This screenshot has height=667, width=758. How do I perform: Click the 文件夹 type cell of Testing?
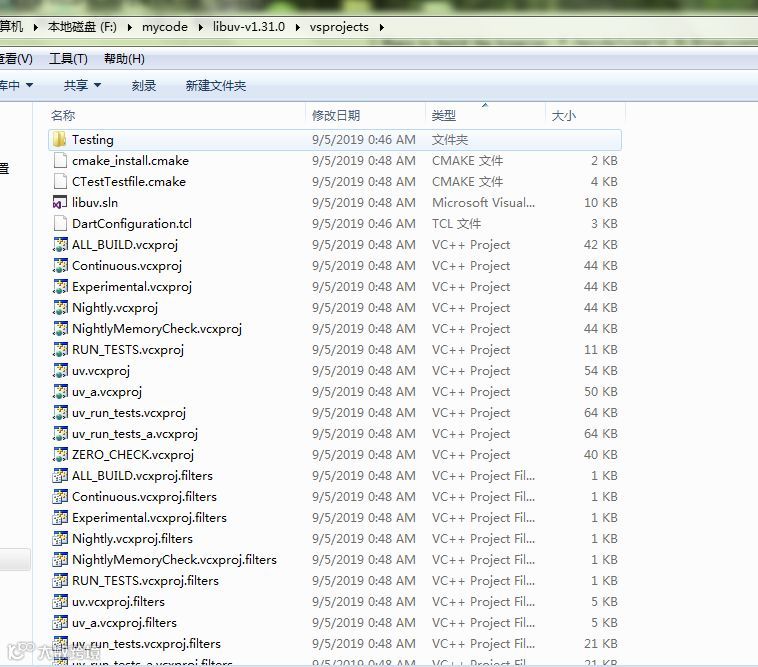[450, 140]
